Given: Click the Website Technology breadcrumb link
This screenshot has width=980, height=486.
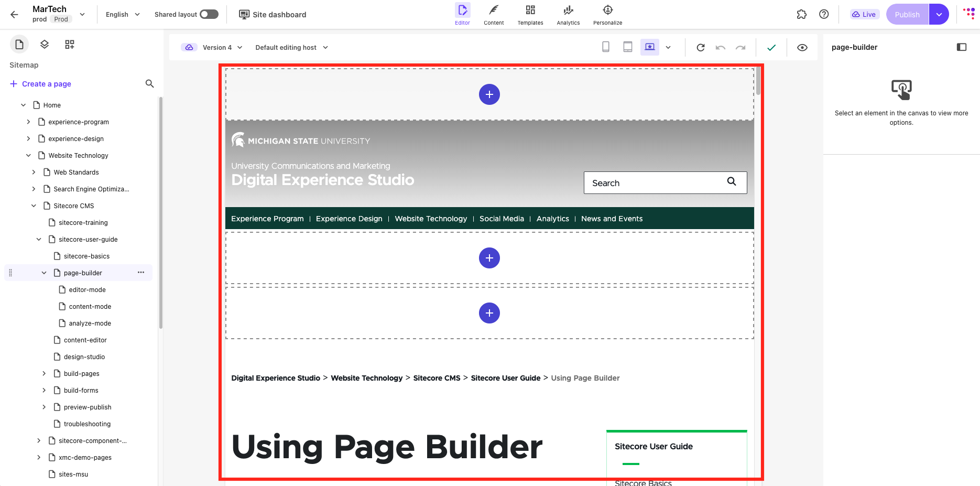Looking at the screenshot, I should (x=367, y=378).
